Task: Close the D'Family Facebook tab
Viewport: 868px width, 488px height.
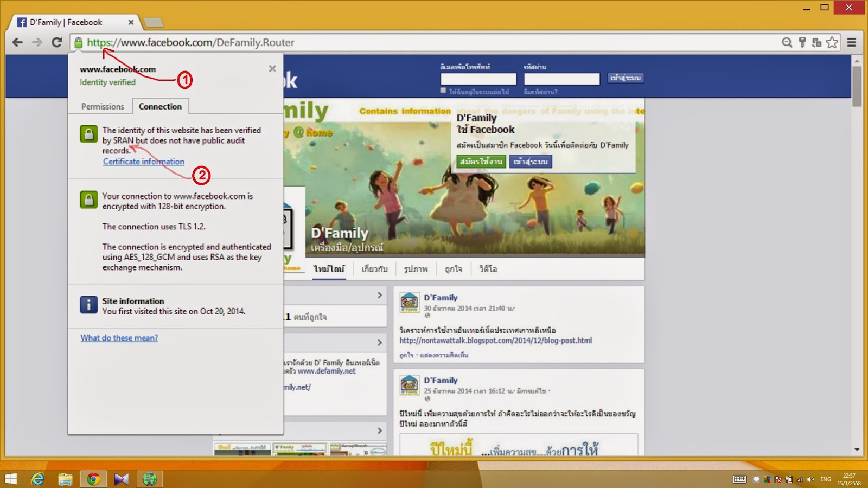Action: [131, 22]
